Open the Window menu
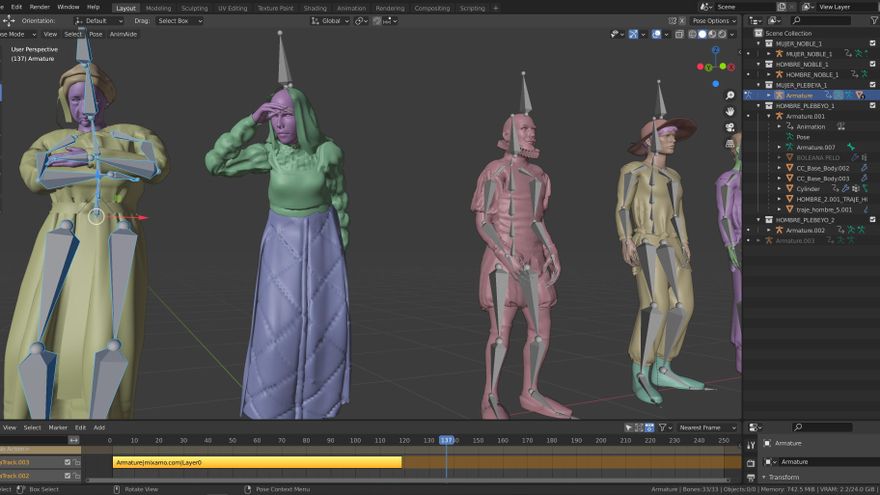This screenshot has width=880, height=495. point(68,7)
